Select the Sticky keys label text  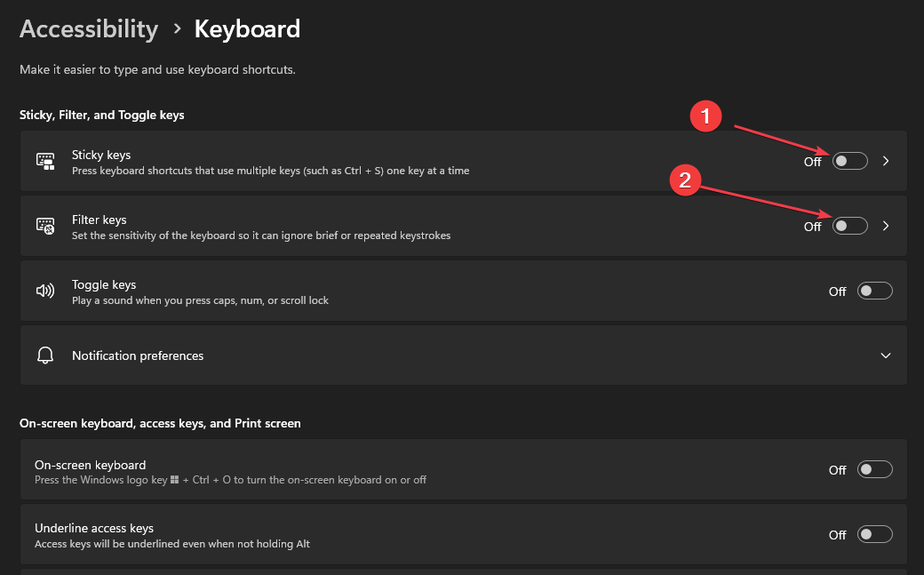click(x=101, y=155)
